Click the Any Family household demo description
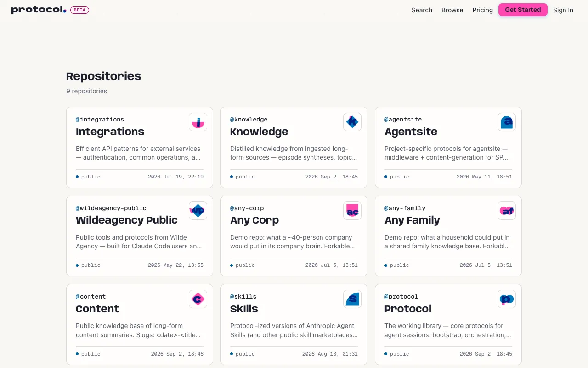Image resolution: width=588 pixels, height=368 pixels. tap(447, 242)
